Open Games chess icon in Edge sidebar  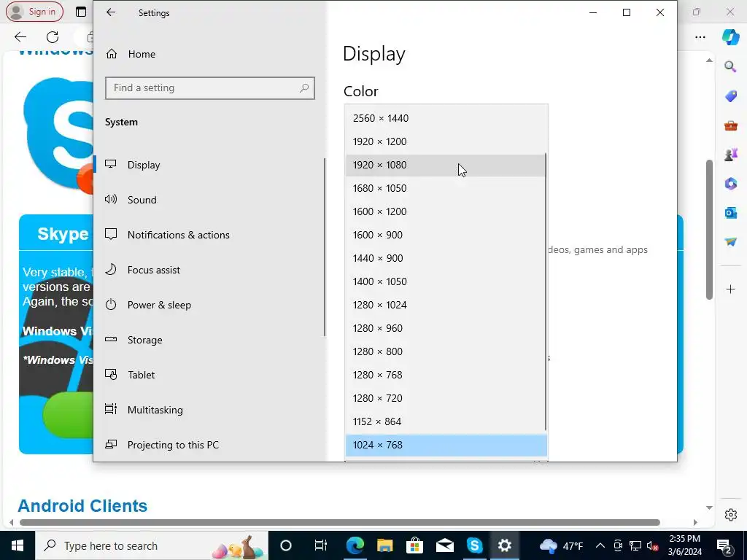point(730,155)
